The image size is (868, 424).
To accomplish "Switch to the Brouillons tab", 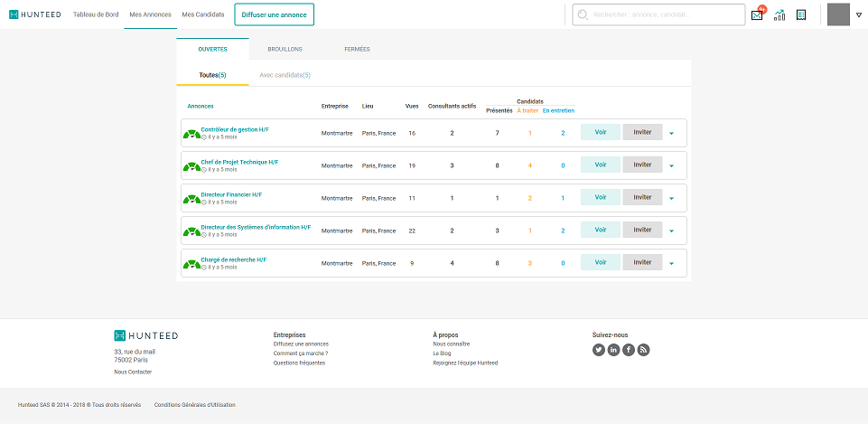I will click(x=285, y=49).
